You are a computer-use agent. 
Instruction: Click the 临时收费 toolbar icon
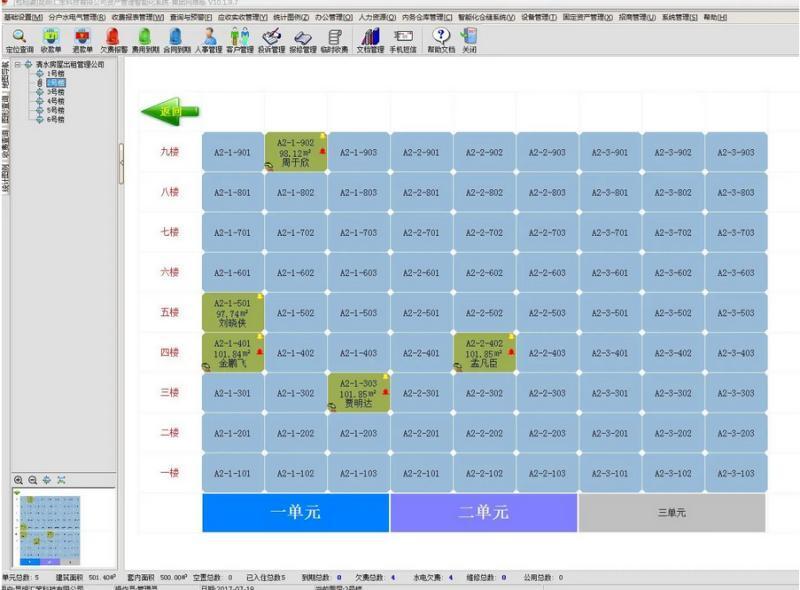(334, 40)
